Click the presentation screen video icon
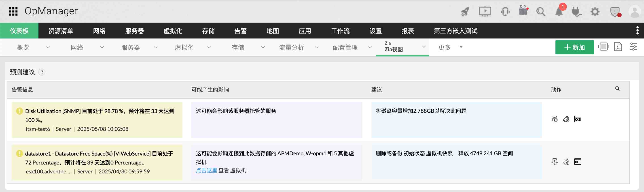Viewport: 644px width, 192px height. [485, 11]
